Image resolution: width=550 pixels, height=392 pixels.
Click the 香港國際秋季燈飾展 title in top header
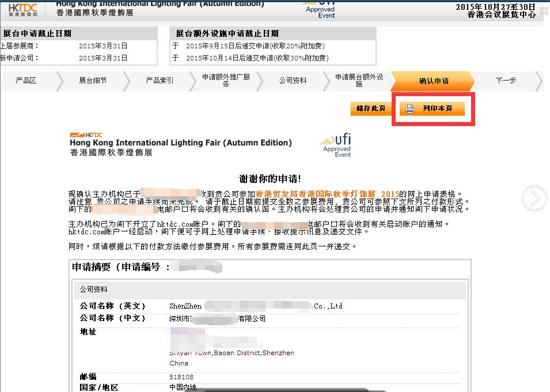[x=95, y=13]
